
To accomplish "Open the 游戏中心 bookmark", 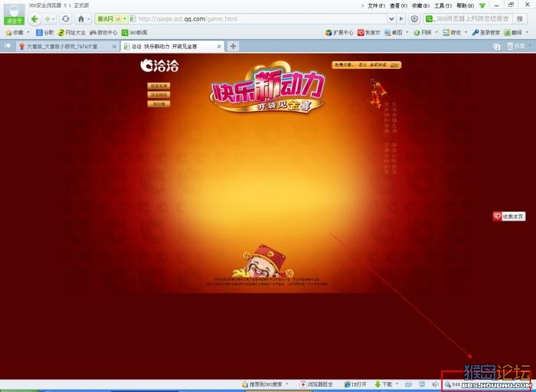I will [103, 32].
